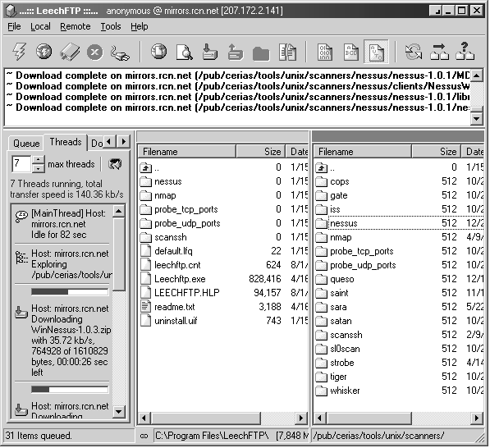Click the refresh arrows toolbar icon
Image resolution: width=490 pixels, height=448 pixels.
(414, 52)
